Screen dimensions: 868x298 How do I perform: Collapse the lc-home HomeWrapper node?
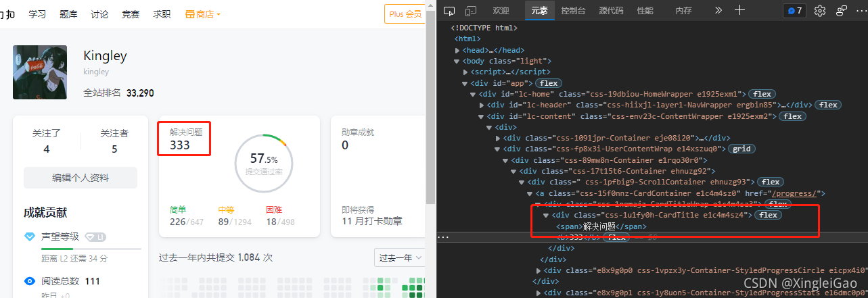coord(474,94)
